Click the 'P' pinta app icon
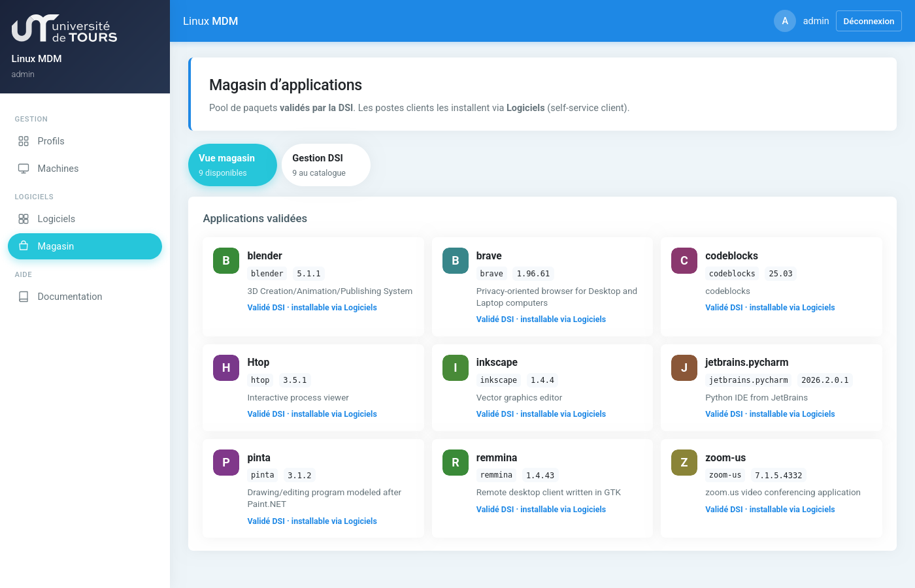The height and width of the screenshot is (588, 915). (x=226, y=463)
